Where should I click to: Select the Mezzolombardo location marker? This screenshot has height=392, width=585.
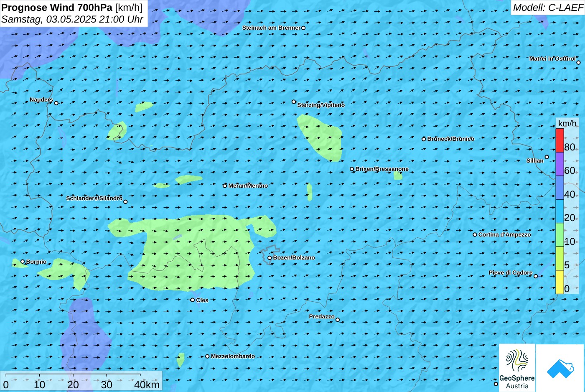click(207, 356)
